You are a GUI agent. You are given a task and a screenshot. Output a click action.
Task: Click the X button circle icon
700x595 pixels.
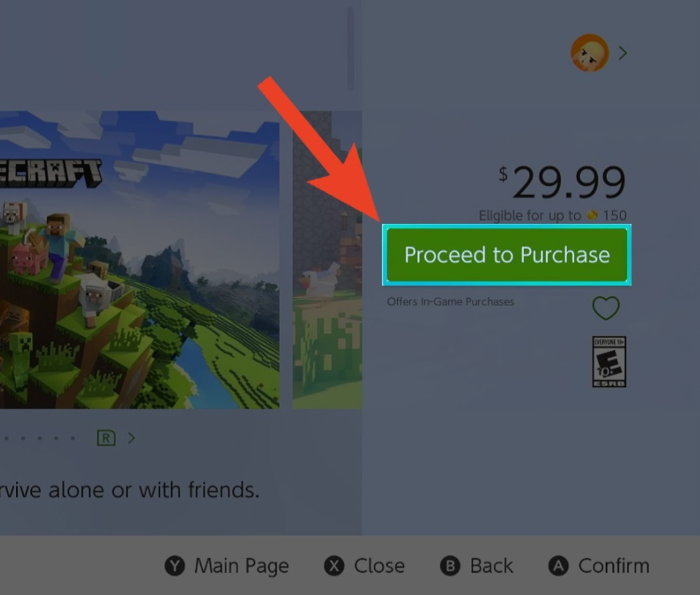[x=334, y=566]
